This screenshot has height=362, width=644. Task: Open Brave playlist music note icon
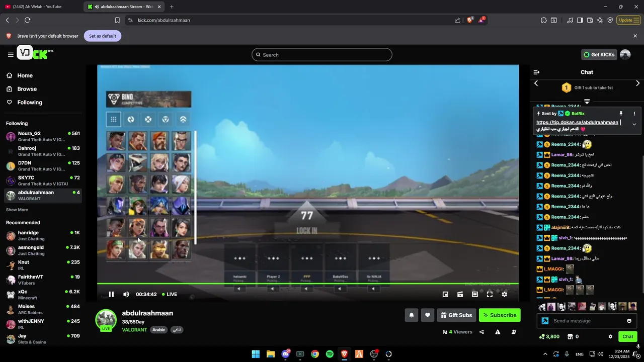(x=570, y=20)
